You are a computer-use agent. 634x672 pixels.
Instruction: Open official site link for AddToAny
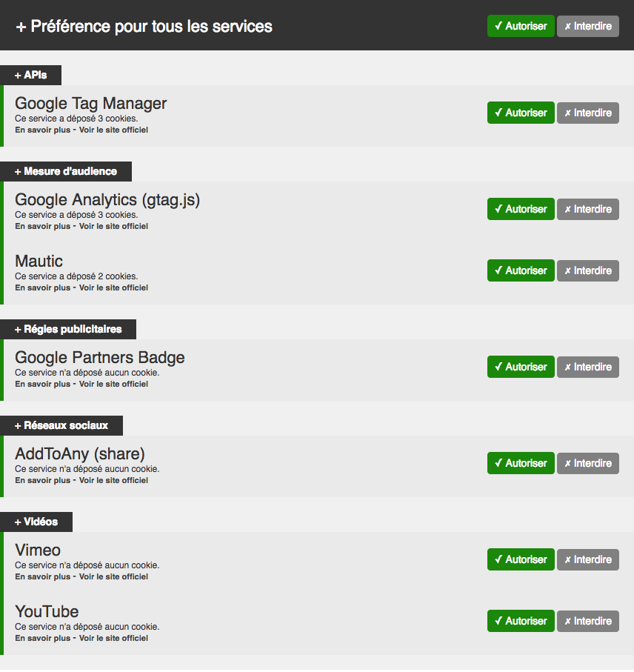tap(113, 480)
